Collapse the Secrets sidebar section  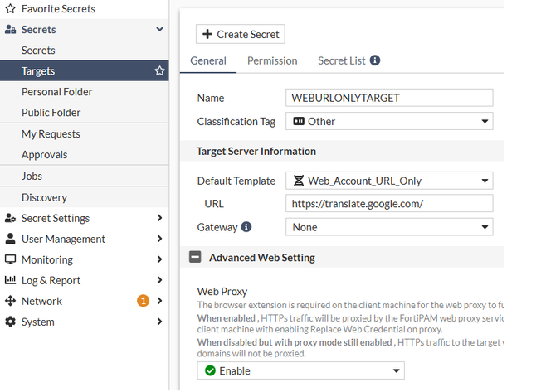click(159, 30)
